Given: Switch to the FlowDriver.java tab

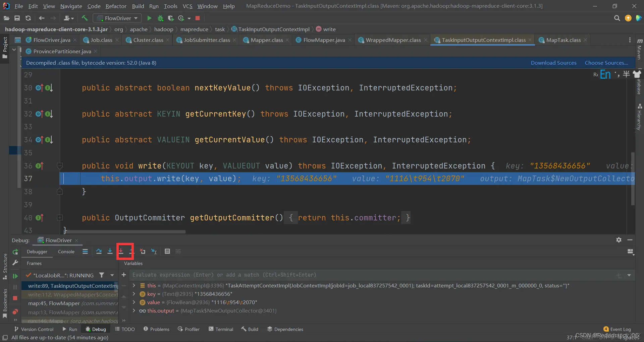Looking at the screenshot, I should 52,40.
